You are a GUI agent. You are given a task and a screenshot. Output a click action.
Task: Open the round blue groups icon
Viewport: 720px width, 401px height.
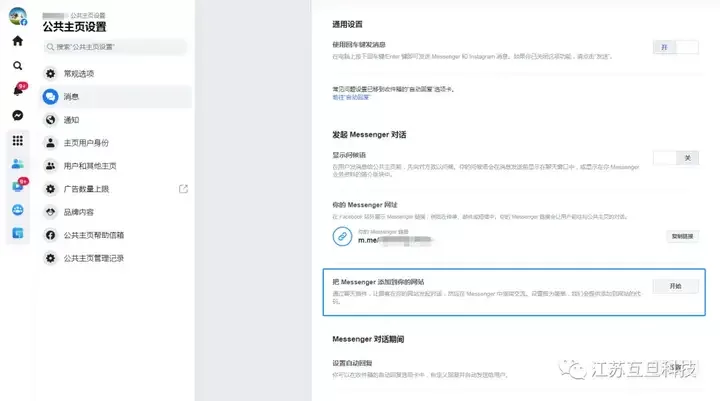pos(17,210)
